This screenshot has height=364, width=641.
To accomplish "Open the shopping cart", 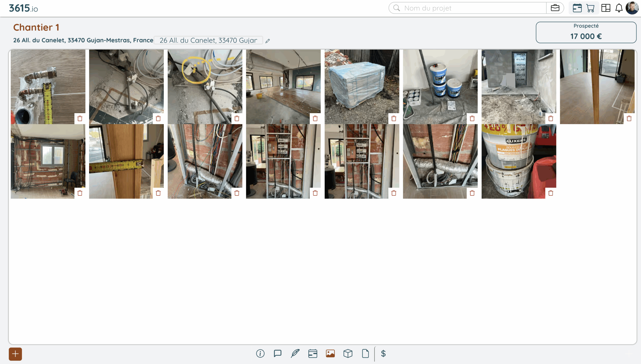I will point(590,8).
